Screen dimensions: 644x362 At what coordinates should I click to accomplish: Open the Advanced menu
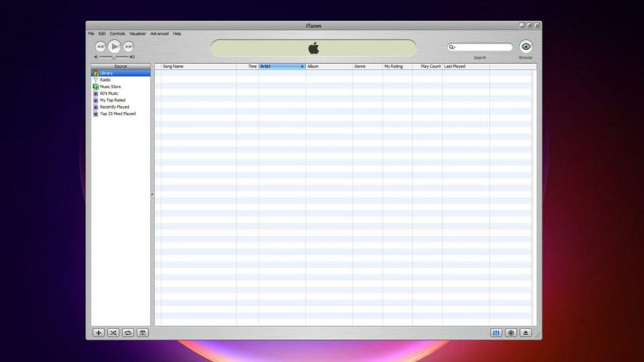point(159,34)
